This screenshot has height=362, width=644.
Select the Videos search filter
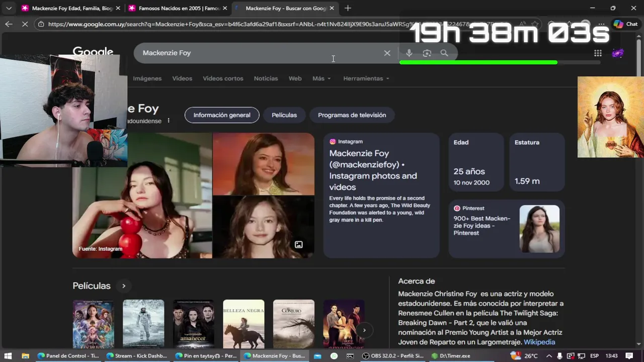click(x=182, y=78)
